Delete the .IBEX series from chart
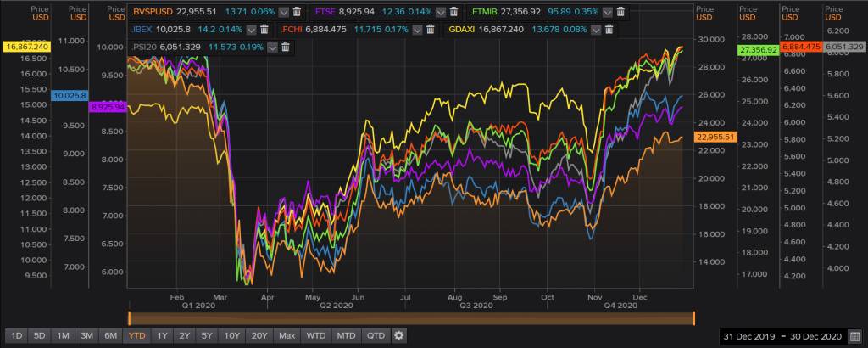 coord(264,29)
